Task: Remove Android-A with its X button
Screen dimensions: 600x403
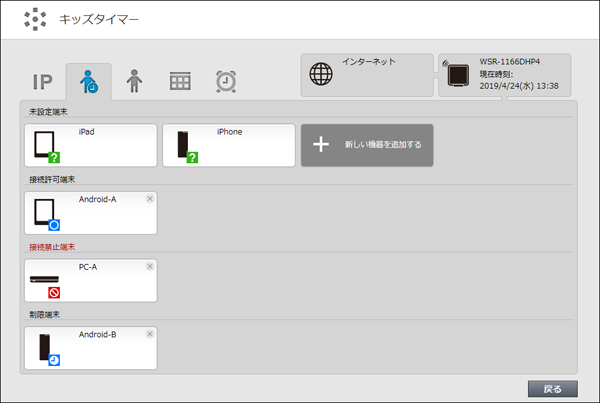Action: tap(150, 199)
